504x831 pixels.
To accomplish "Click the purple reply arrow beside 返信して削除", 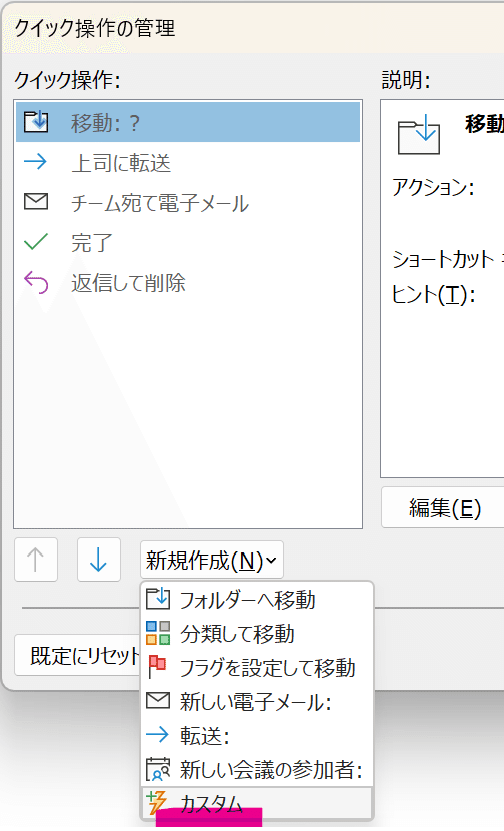I will pyautogui.click(x=36, y=282).
